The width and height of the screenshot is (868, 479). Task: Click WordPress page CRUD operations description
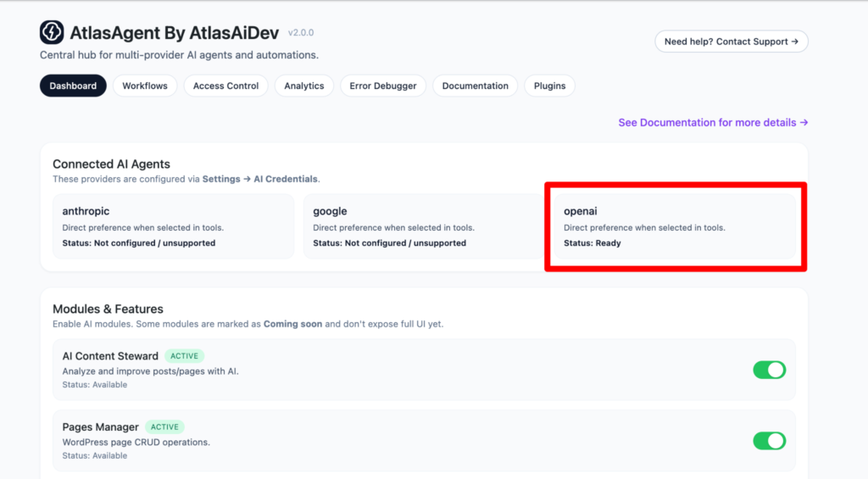coord(136,443)
